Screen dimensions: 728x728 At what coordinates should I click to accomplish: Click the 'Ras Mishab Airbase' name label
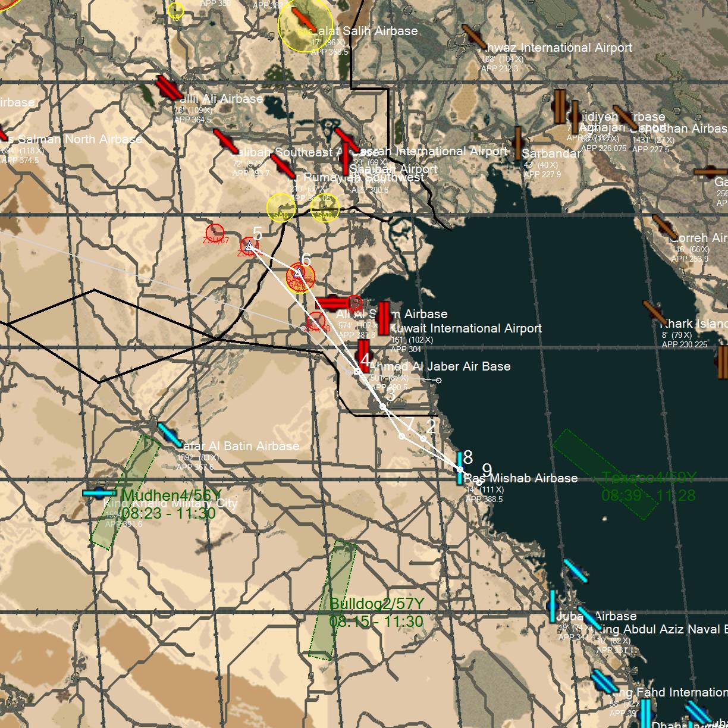(x=521, y=478)
